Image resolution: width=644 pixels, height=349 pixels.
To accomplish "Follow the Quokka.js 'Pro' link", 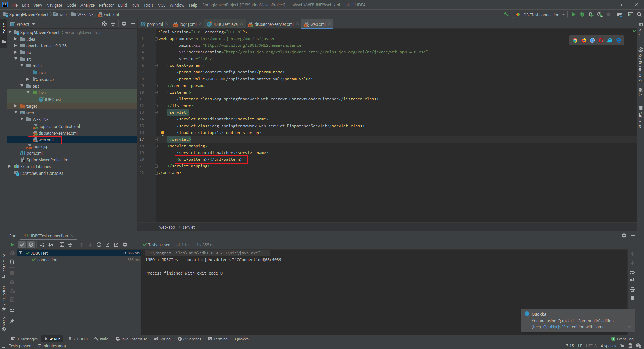I will point(556,327).
